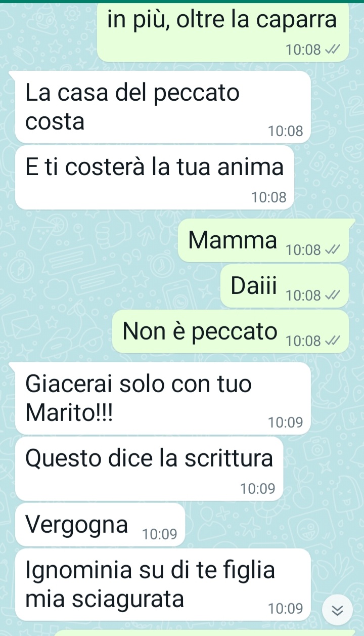The width and height of the screenshot is (364, 636).
Task: Tap the 'Questo dice la scrittura' message
Action: pyautogui.click(x=149, y=469)
